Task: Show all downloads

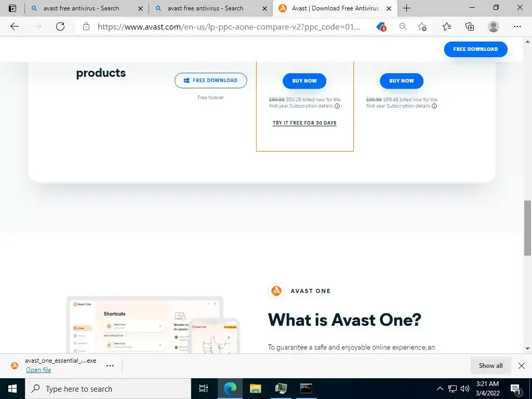Action: [x=490, y=365]
